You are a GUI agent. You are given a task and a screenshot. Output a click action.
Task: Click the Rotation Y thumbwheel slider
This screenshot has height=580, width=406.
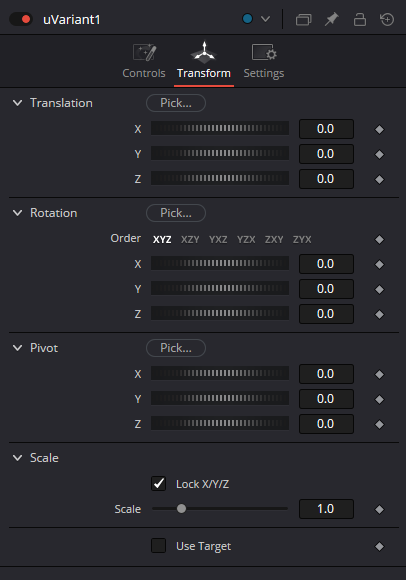pos(220,288)
